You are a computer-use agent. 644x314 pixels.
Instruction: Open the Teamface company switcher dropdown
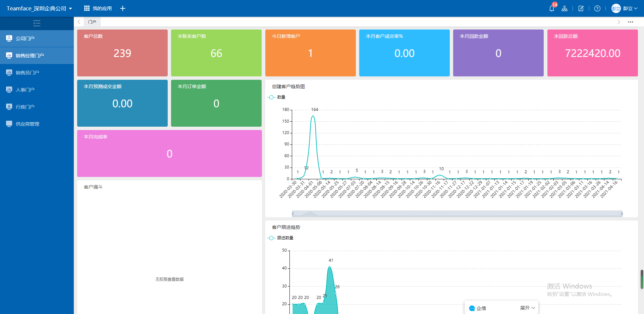[39, 8]
